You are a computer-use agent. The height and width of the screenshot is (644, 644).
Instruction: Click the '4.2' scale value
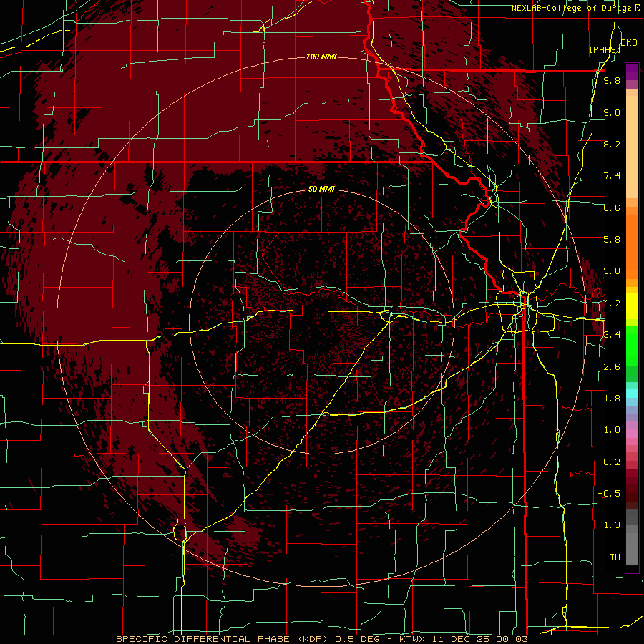[612, 303]
